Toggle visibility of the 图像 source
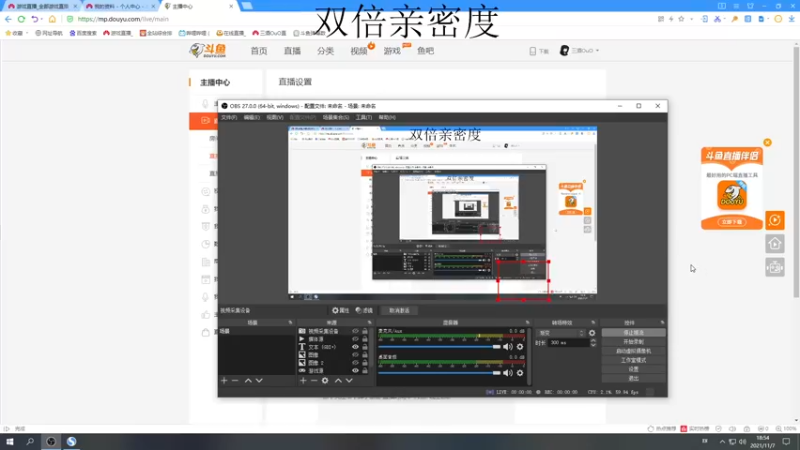Screen dimensions: 800x450 (x=355, y=355)
